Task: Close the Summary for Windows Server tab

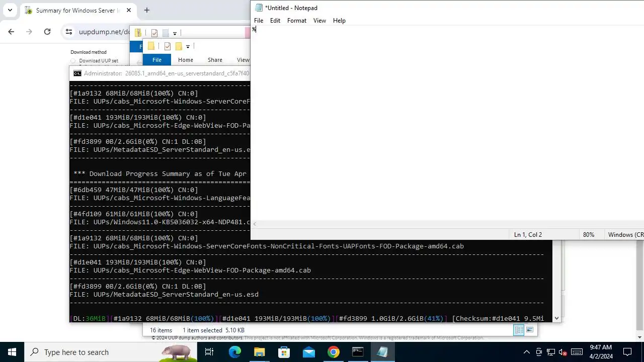Action: (129, 10)
